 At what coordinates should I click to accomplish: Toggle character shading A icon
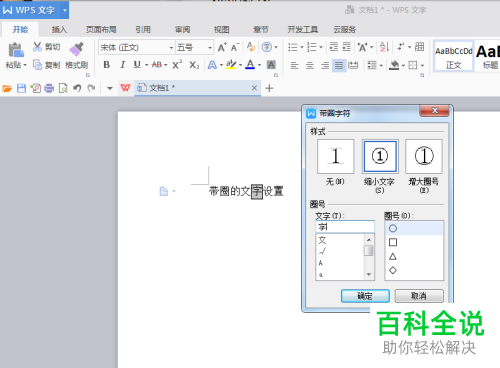pos(271,65)
